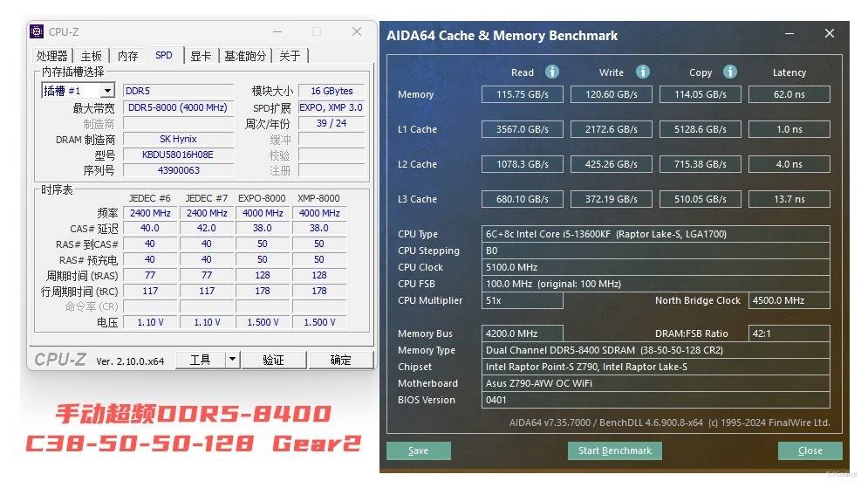This screenshot has height=488, width=868.
Task: Click the 确定 button
Action: [x=340, y=360]
